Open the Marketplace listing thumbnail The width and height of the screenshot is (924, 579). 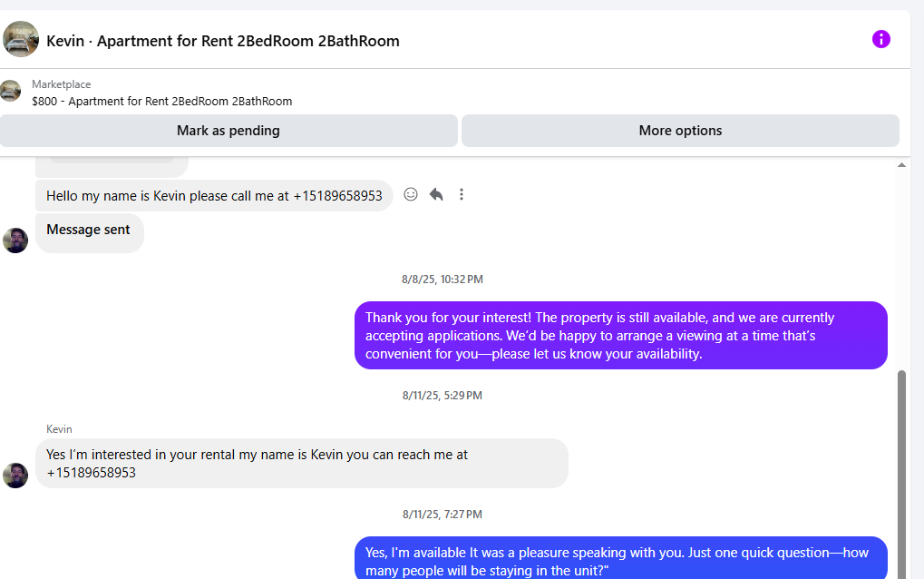click(11, 91)
